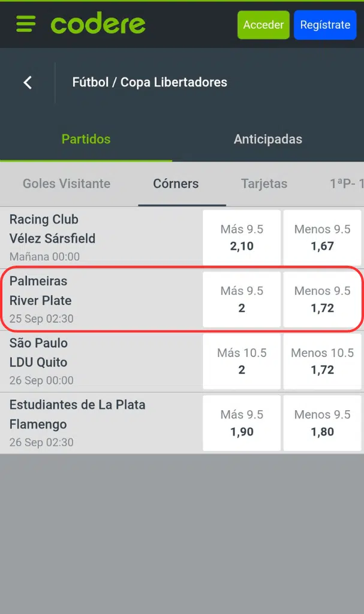
Task: Select Más 9.5 odds for Racing Club match
Action: [x=242, y=237]
